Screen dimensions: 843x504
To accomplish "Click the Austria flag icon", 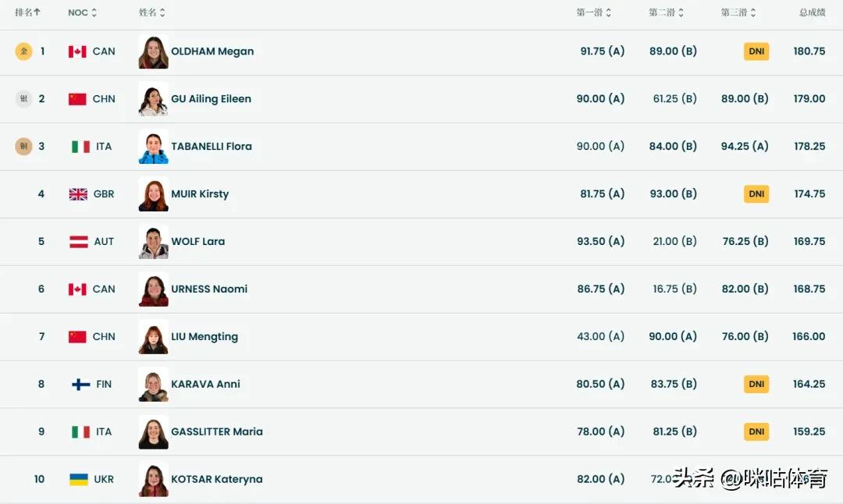I will click(79, 242).
